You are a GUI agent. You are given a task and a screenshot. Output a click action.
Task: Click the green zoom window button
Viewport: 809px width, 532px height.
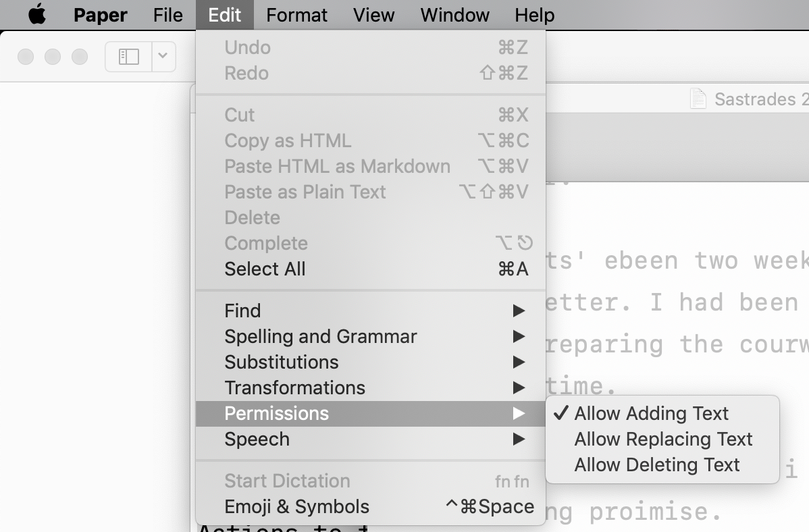(80, 56)
